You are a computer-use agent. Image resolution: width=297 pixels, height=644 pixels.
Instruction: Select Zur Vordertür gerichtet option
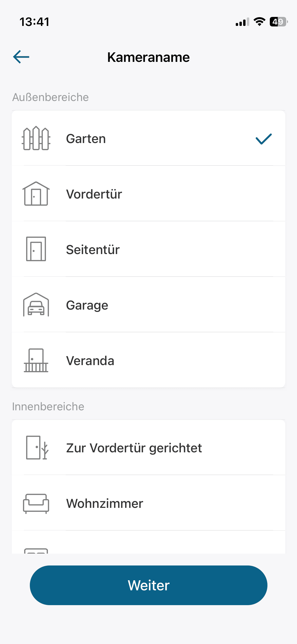coord(134,448)
